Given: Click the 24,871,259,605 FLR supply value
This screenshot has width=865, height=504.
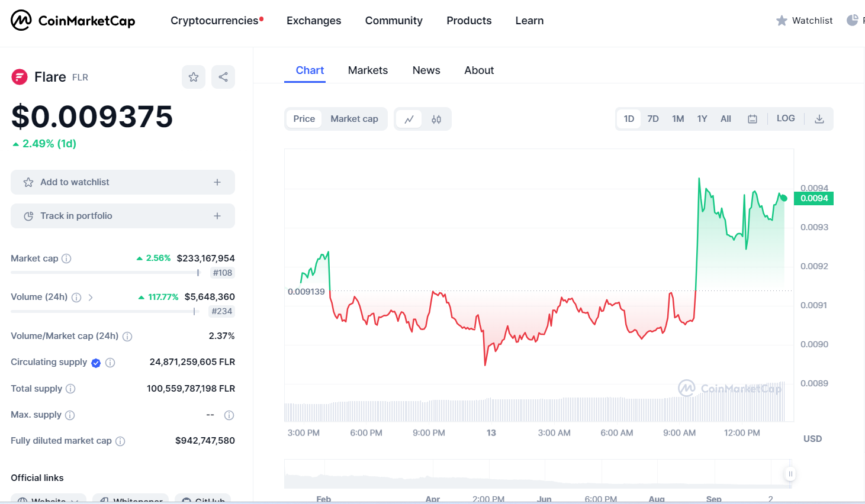Looking at the screenshot, I should [x=192, y=362].
